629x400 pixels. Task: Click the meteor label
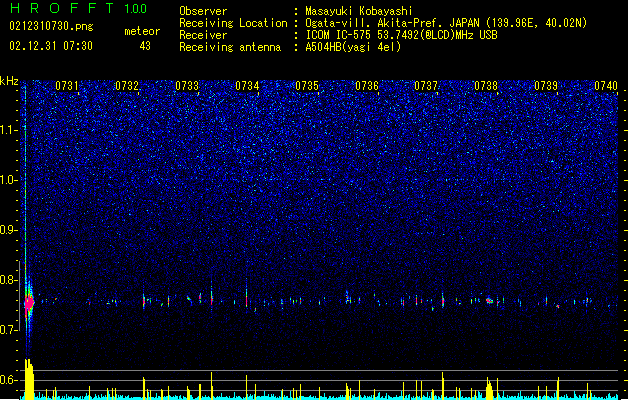[142, 31]
